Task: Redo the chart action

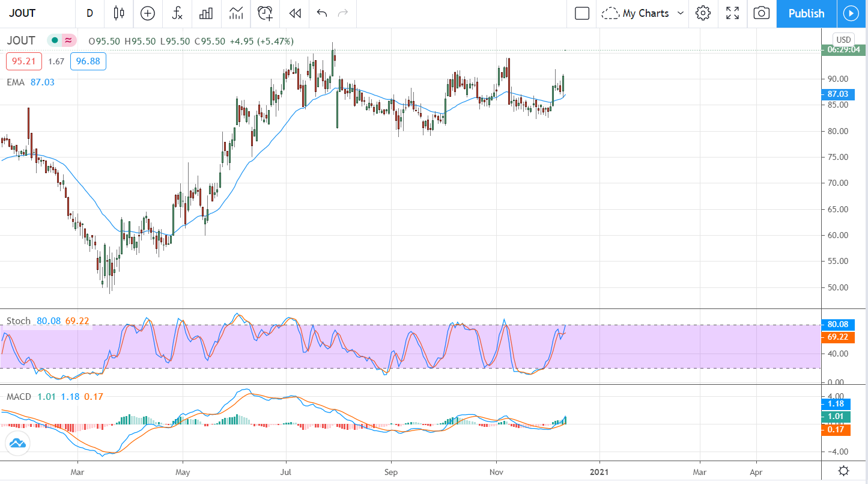Action: (x=343, y=13)
